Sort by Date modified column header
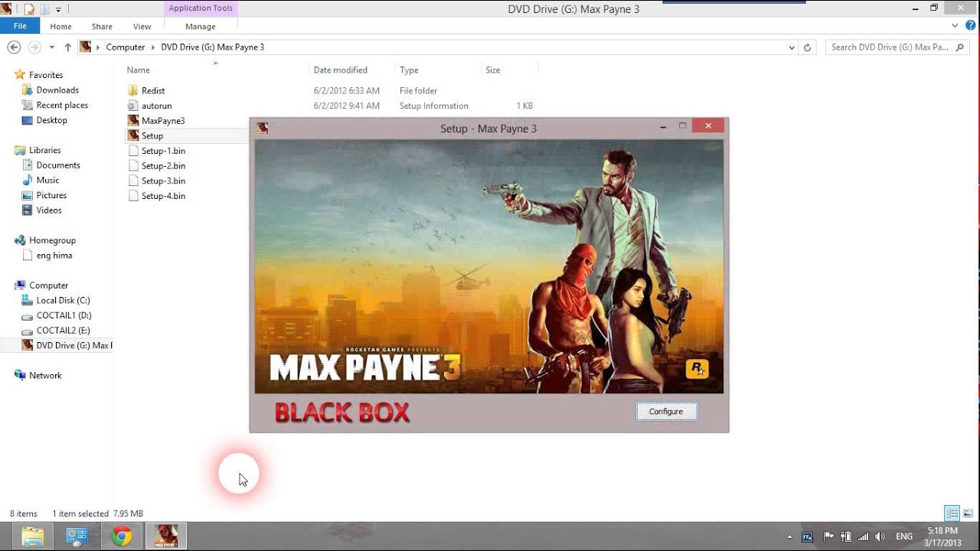980x551 pixels. click(x=340, y=70)
